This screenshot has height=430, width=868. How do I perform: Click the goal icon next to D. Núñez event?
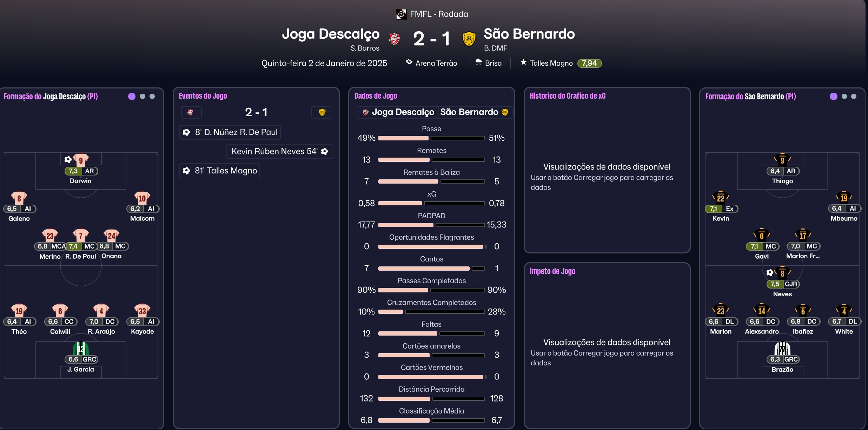tap(186, 132)
